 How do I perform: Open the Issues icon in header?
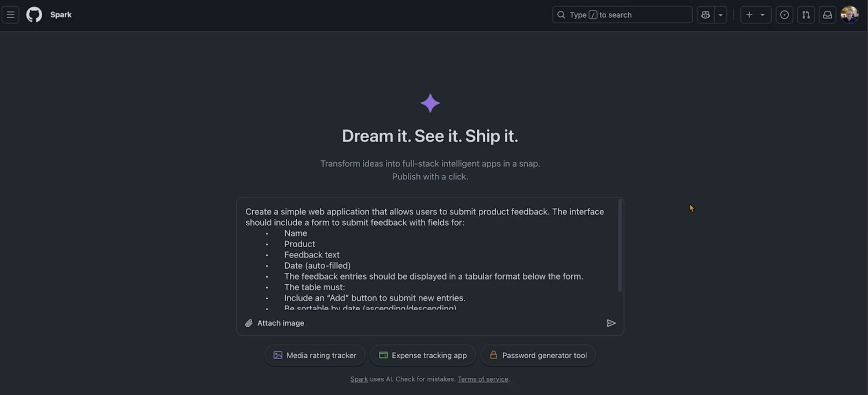[784, 15]
